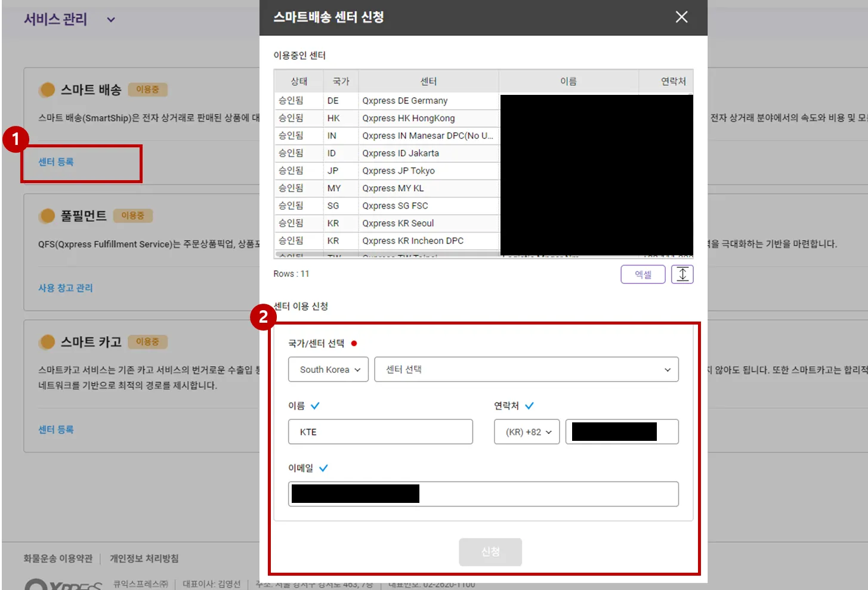Click the 엑셀 export button
868x590 pixels.
[643, 274]
